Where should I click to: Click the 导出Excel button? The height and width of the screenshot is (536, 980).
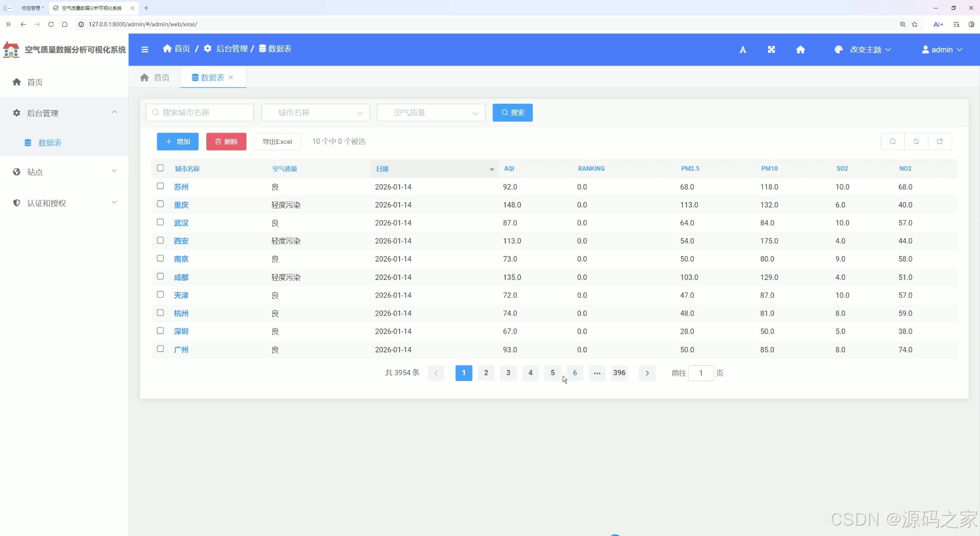(x=277, y=141)
